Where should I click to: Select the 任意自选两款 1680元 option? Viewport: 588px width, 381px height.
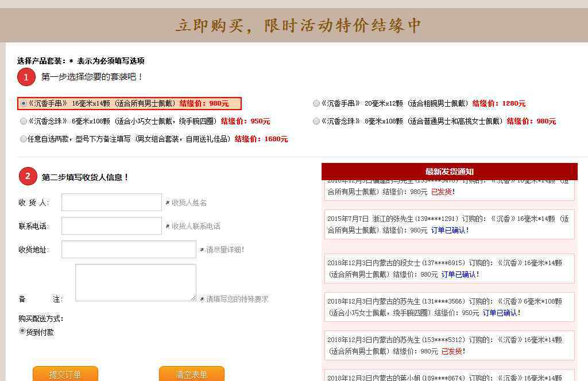pos(23,139)
